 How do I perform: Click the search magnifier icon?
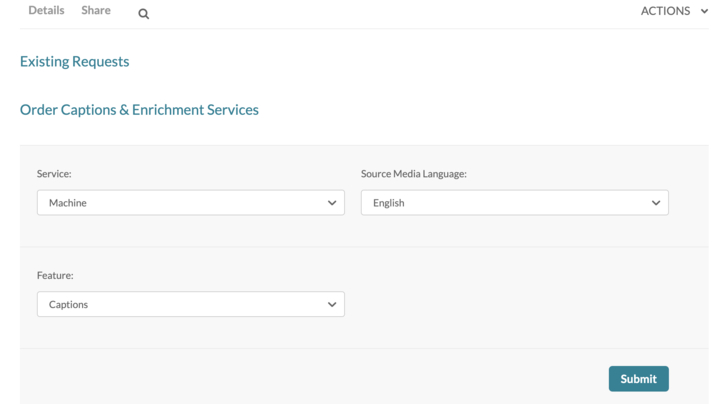pyautogui.click(x=143, y=14)
